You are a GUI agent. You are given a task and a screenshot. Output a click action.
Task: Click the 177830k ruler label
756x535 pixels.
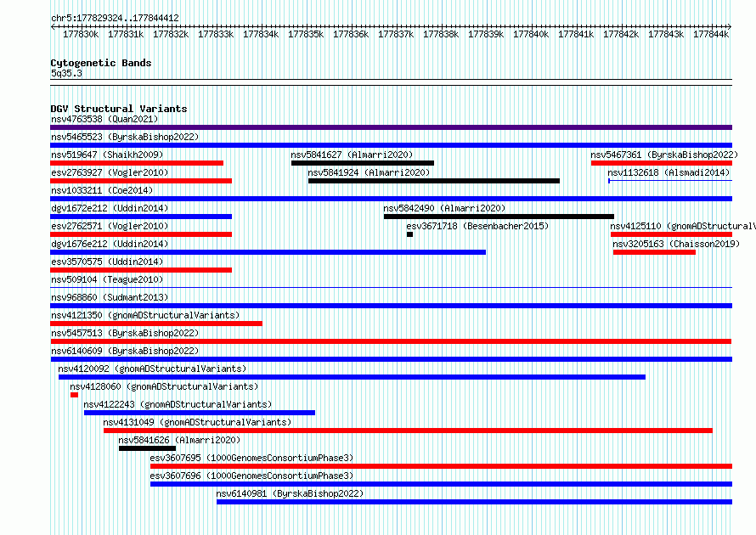tap(81, 34)
